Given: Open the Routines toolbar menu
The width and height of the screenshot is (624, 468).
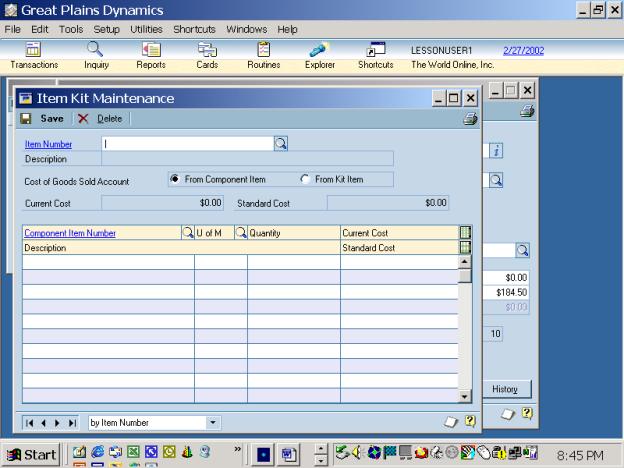Looking at the screenshot, I should (x=263, y=56).
